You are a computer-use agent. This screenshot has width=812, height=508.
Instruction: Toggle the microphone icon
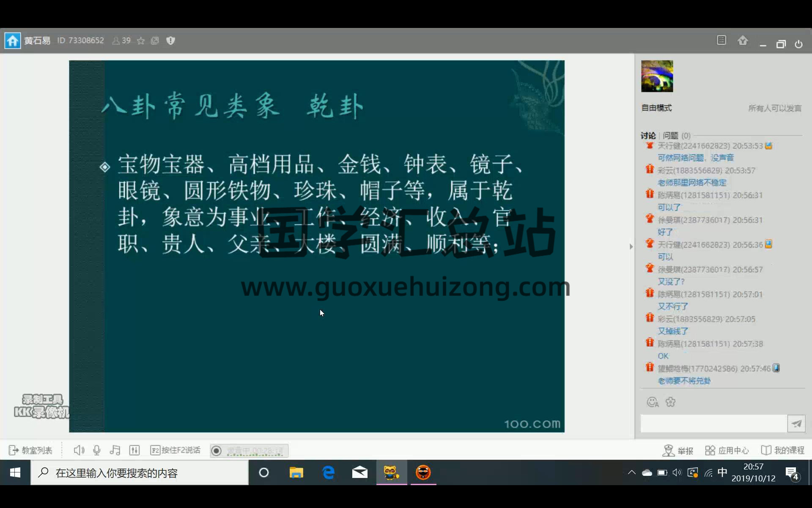97,450
